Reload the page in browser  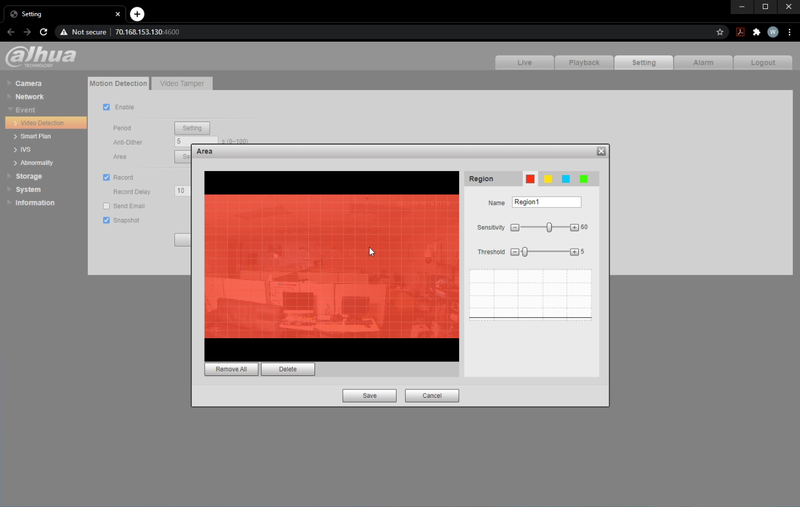click(43, 32)
